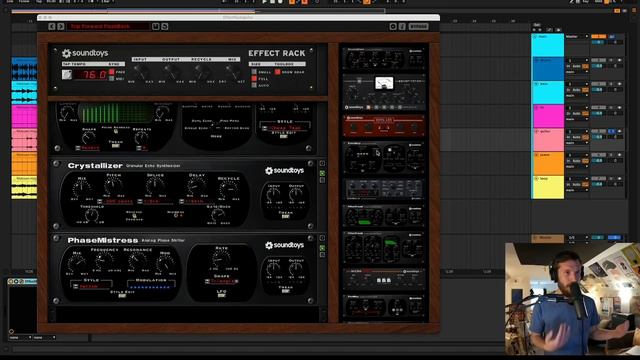
Task: Select the yellow track header in the DAW
Action: click(x=548, y=187)
